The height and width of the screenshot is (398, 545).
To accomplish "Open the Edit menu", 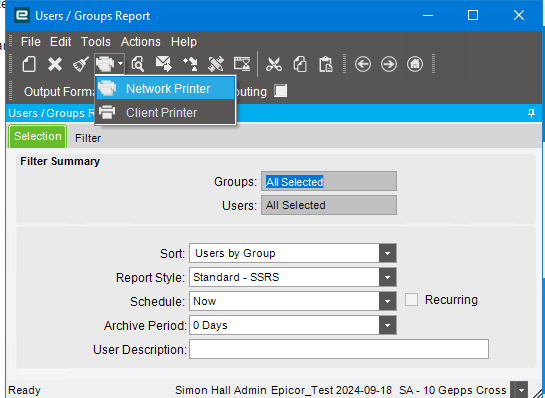I will (60, 42).
